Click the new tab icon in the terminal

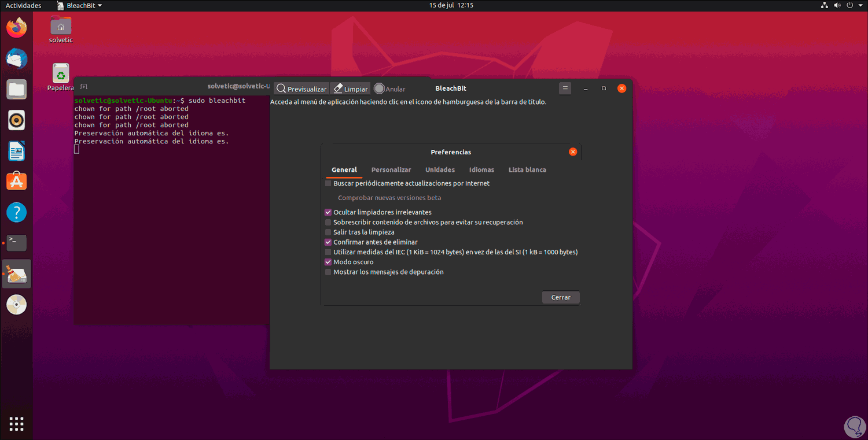coord(84,87)
